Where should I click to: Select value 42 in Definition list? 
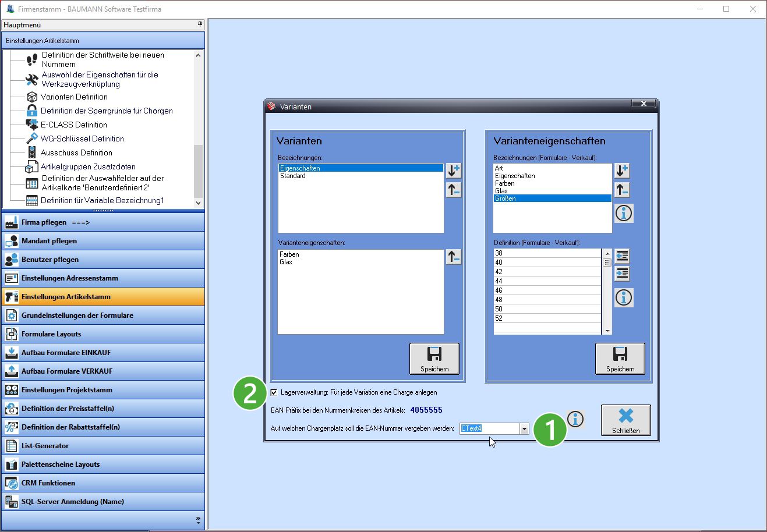click(x=547, y=272)
